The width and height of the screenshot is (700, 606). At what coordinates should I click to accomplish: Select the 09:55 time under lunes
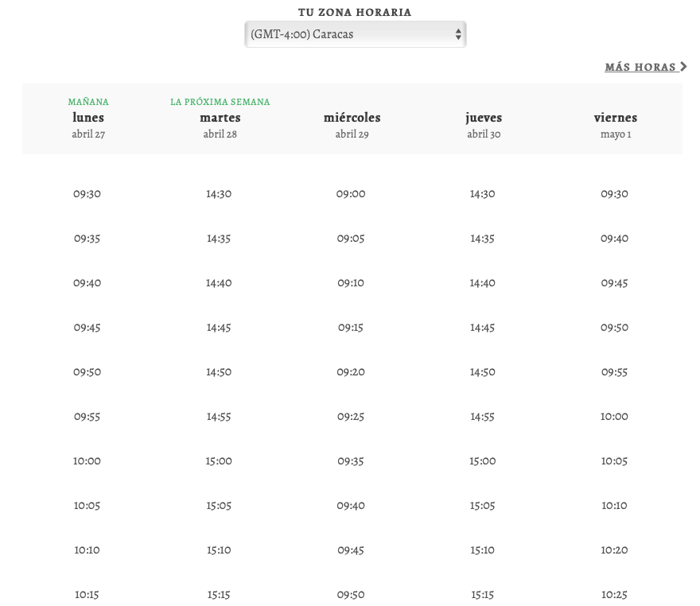click(x=87, y=416)
